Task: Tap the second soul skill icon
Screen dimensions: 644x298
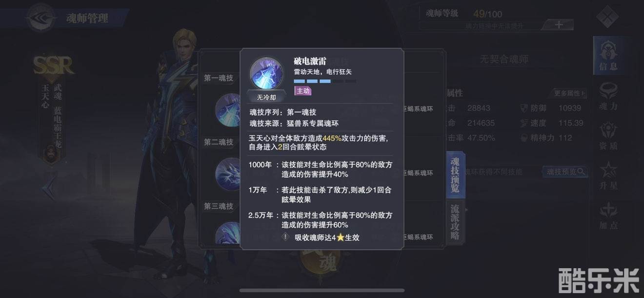Action: click(227, 172)
